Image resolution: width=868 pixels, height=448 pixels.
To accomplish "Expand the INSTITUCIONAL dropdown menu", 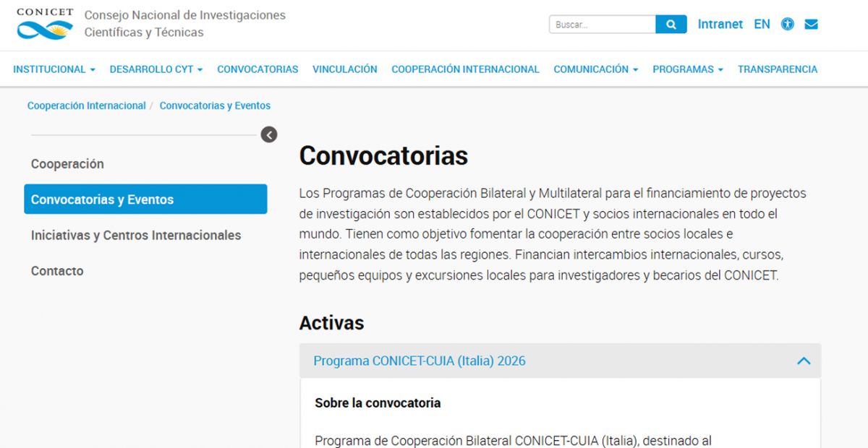I will (54, 69).
